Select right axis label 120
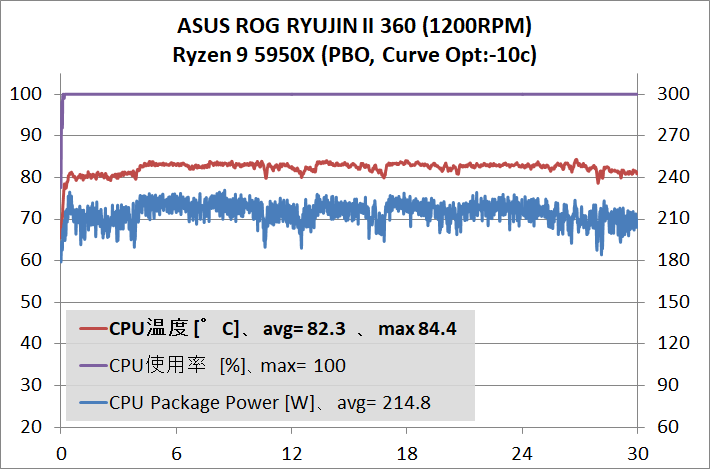 click(x=673, y=343)
